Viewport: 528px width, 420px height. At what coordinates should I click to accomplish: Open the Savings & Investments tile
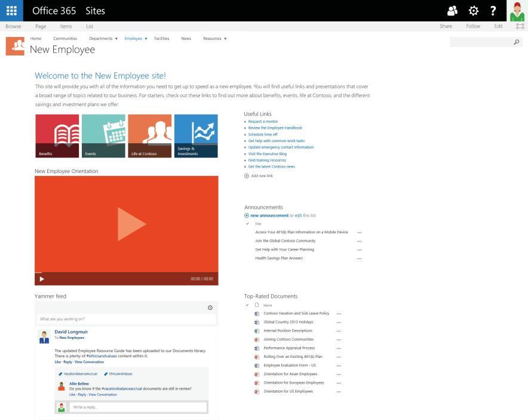196,136
